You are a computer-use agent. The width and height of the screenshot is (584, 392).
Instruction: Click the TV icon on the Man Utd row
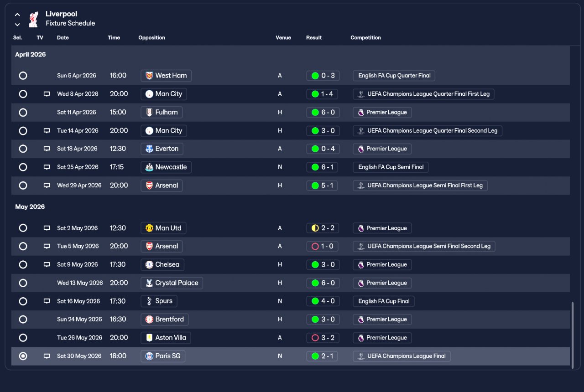point(47,228)
